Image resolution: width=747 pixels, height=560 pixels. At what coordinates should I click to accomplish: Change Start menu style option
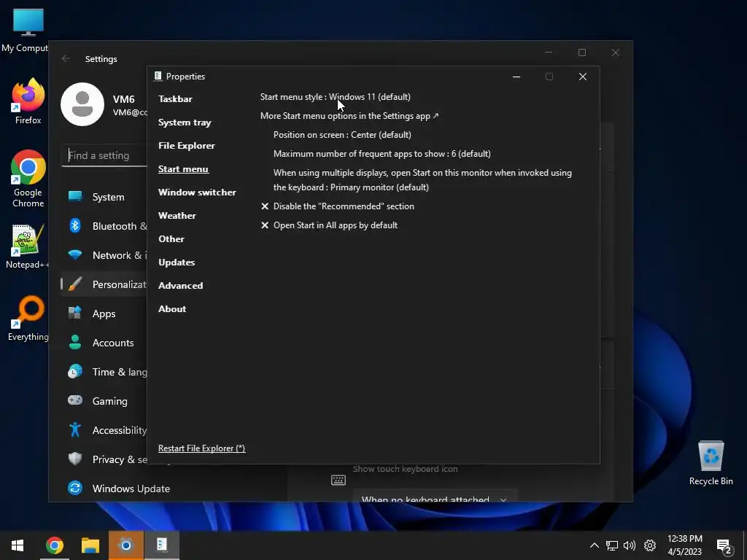click(335, 97)
